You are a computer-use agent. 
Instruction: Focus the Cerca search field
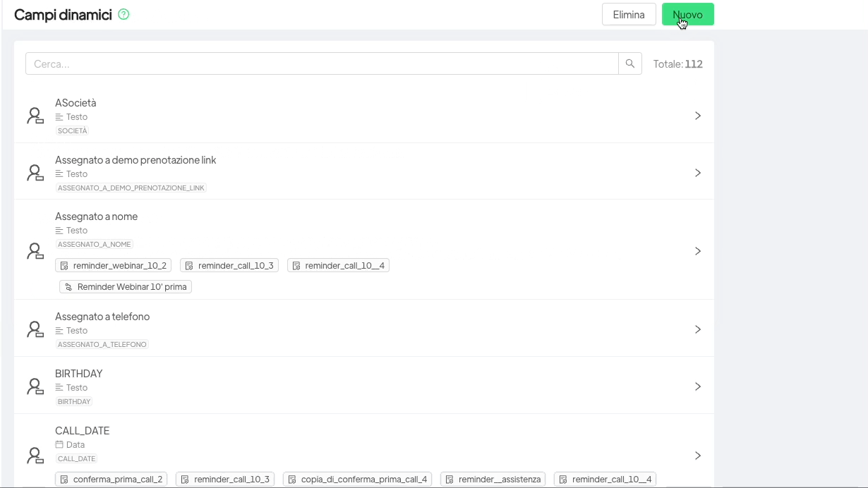click(322, 63)
